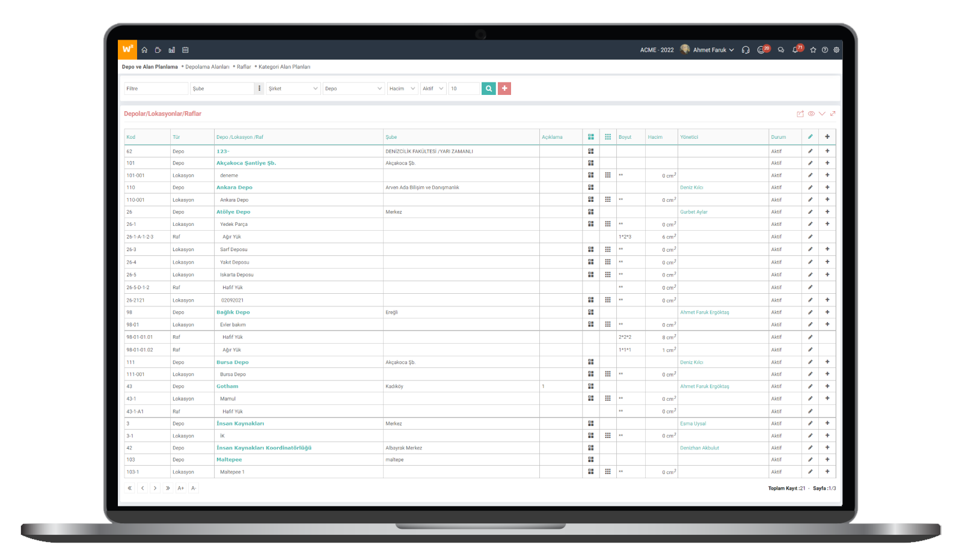Open the calendar icon in top bar
Screen dimensions: 959x560
tap(185, 50)
